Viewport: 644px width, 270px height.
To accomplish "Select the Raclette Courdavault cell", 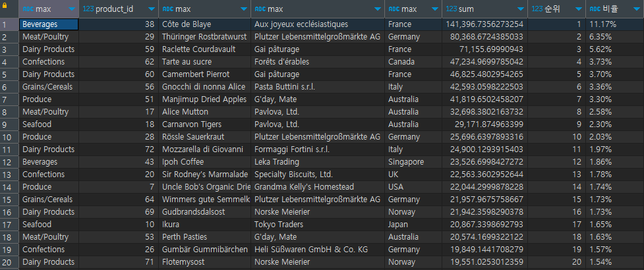I will click(x=204, y=49).
